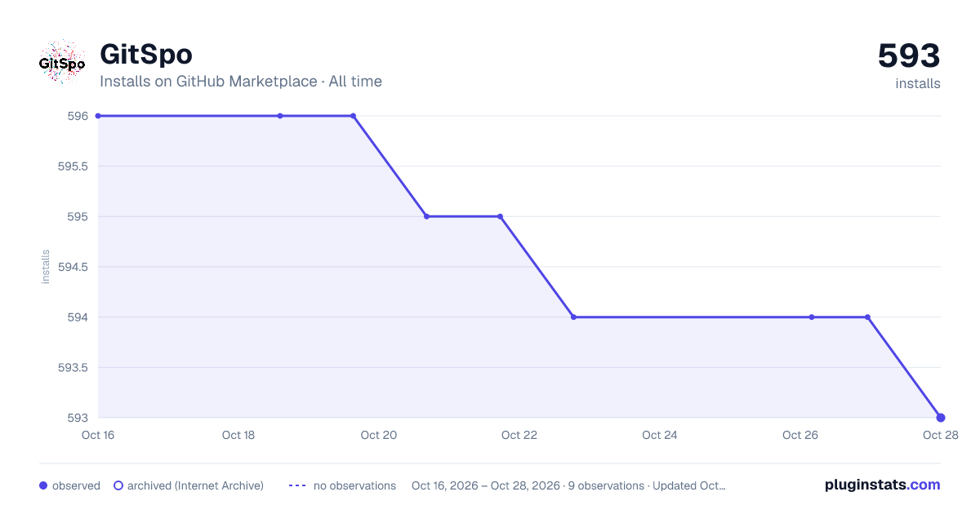Click the Oct 26 x-axis label
The height and width of the screenshot is (514, 980).
click(x=800, y=435)
